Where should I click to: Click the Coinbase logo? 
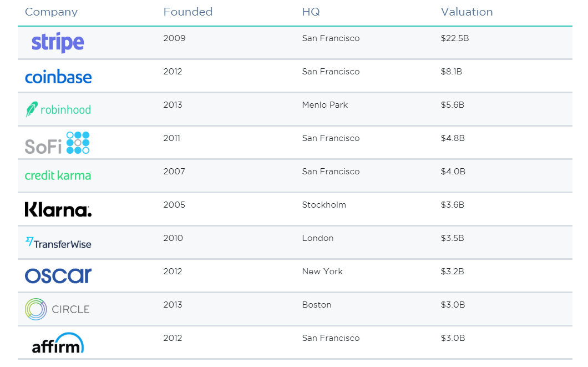tap(58, 77)
